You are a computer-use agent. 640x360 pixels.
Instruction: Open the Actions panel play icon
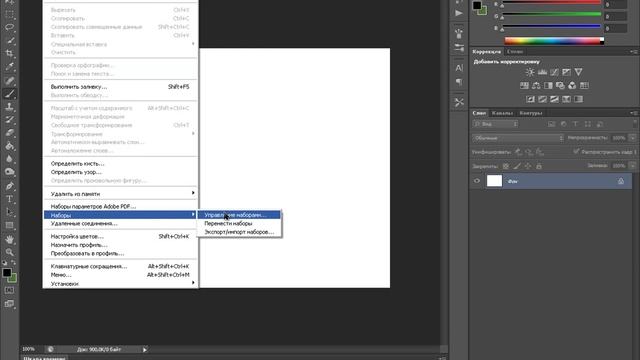[459, 13]
